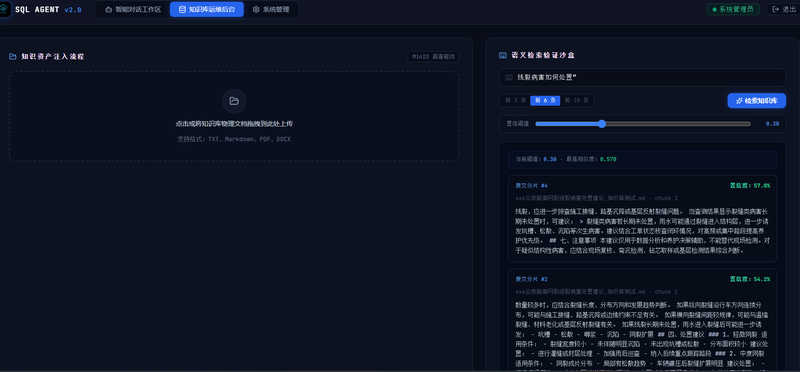Viewport: 800px width, 372px height.
Task: Click the round folder upload icon
Action: pos(234,101)
